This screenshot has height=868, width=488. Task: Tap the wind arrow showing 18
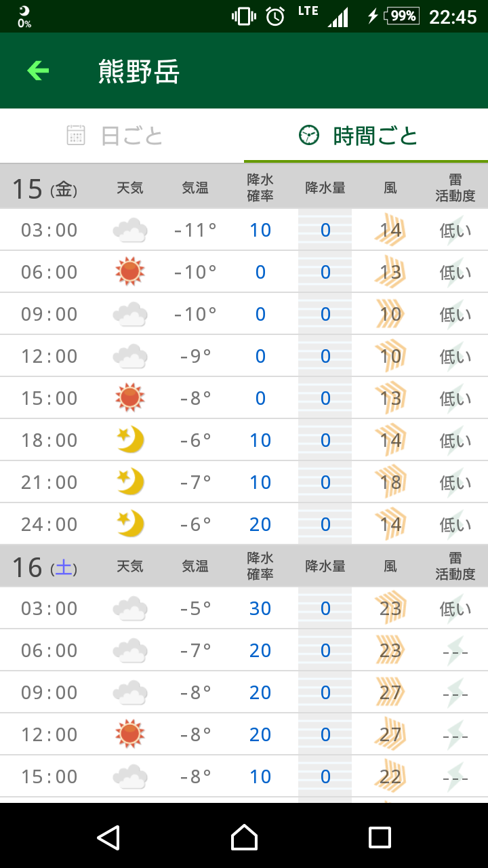click(390, 482)
